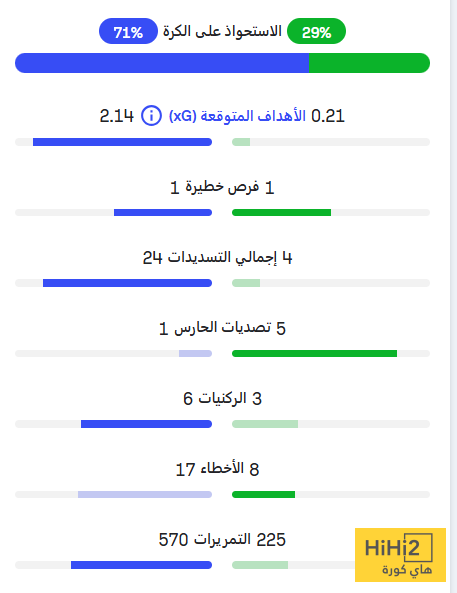The width and height of the screenshot is (457, 593).
Task: Click the 71% possession badge
Action: [128, 31]
